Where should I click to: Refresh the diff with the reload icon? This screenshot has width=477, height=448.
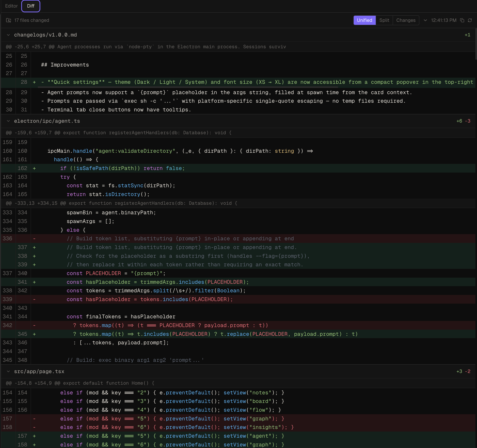[x=470, y=20]
